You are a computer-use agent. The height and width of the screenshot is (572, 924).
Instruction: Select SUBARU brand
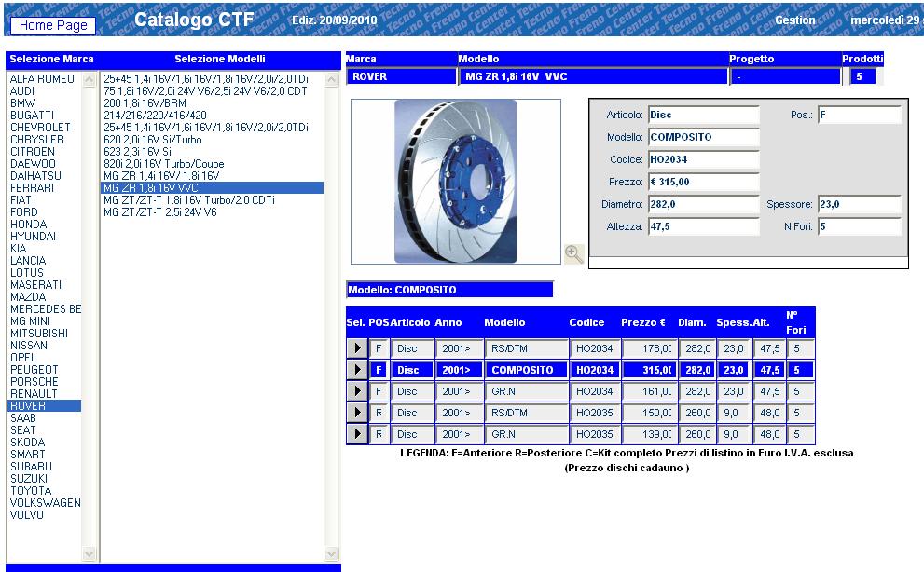31,467
